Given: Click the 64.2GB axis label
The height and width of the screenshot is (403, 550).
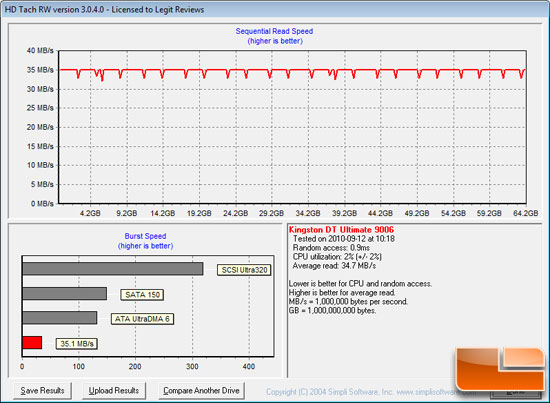Looking at the screenshot, I should point(525,213).
